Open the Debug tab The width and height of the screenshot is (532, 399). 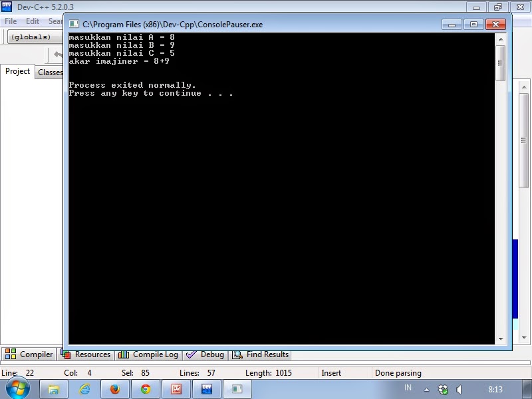(x=205, y=354)
